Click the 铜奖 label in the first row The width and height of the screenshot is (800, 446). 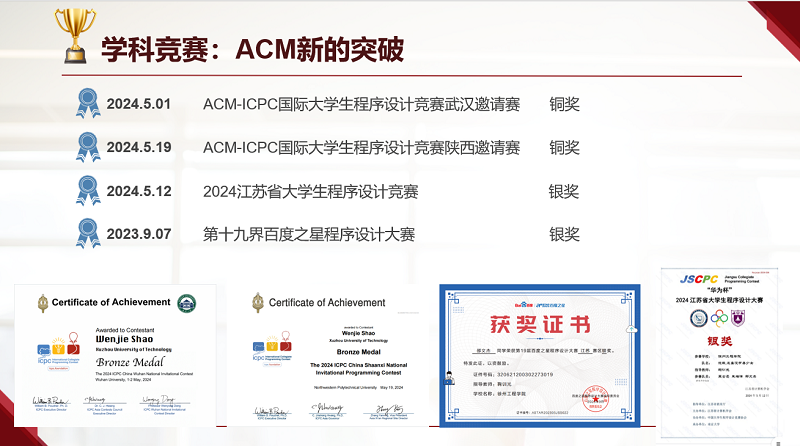coord(564,104)
